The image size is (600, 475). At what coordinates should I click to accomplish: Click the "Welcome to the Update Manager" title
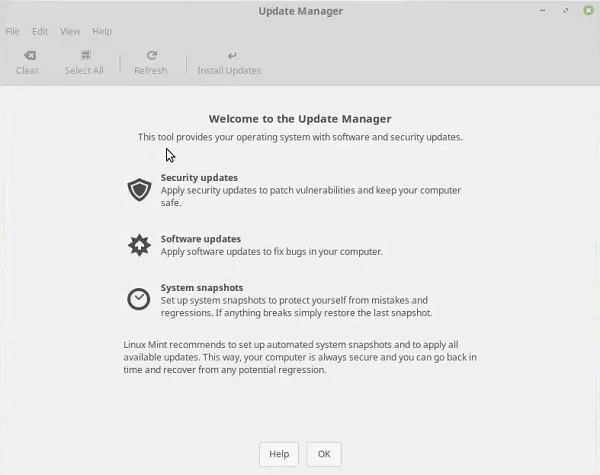300,119
